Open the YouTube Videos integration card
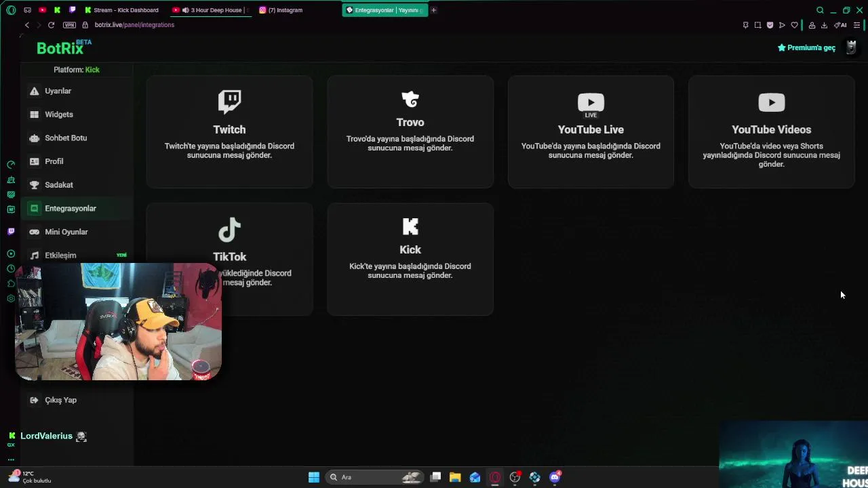868x488 pixels. coord(771,131)
